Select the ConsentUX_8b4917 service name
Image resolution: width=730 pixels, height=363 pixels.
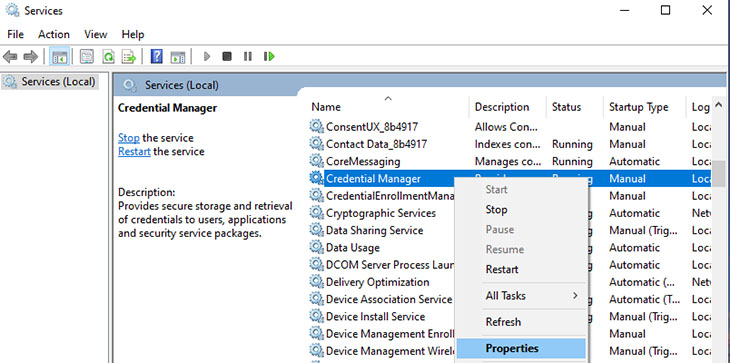click(x=372, y=127)
